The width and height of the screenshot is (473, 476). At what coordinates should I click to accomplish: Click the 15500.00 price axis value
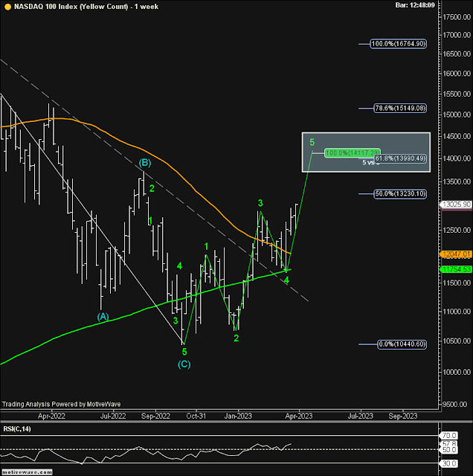457,94
